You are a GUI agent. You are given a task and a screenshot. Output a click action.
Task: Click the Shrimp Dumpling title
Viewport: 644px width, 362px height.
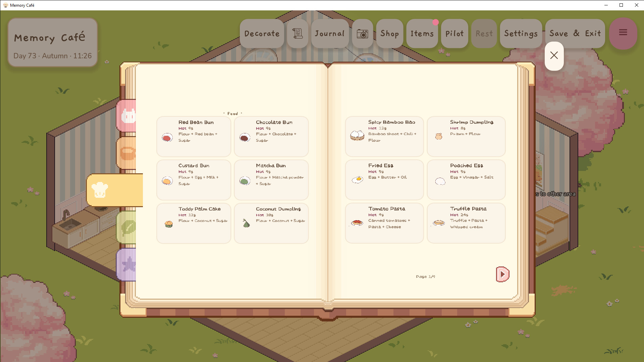472,122
